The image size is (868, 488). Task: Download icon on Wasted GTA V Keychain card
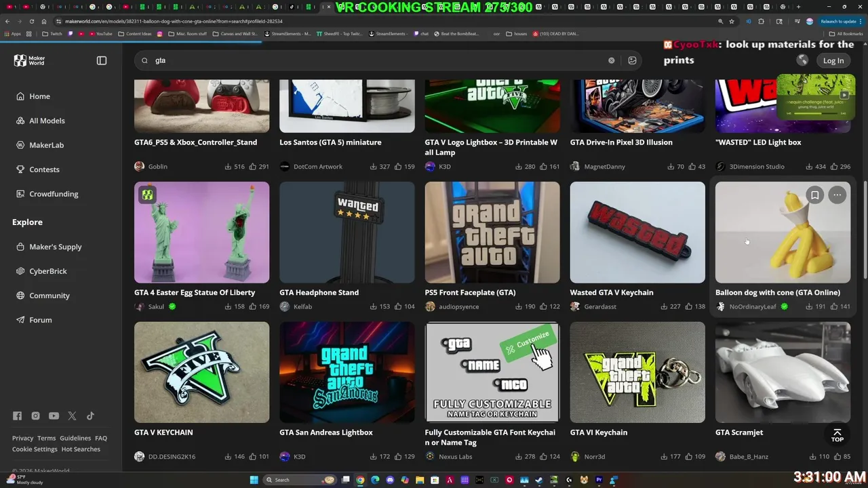664,306
